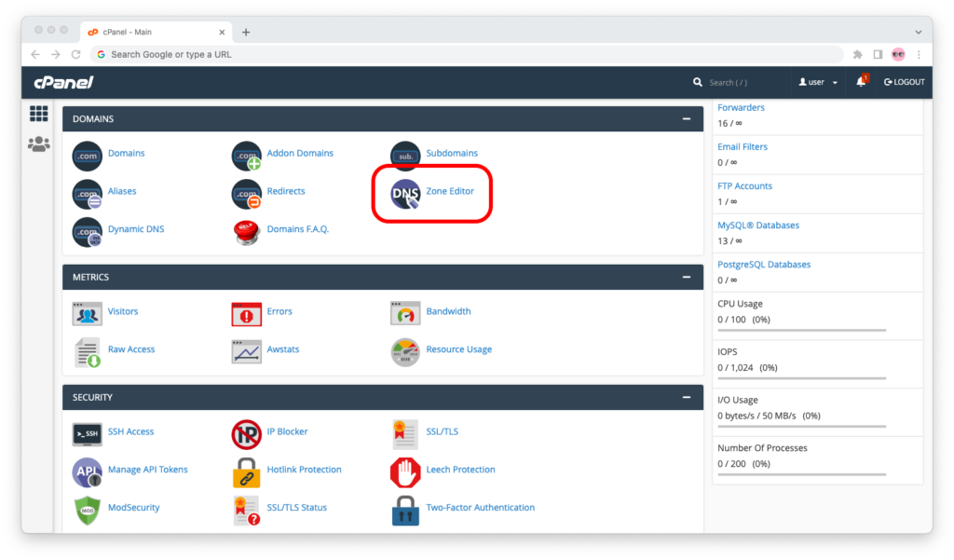954x560 pixels.
Task: Open the Two-Factor Authentication lock icon
Action: click(x=405, y=510)
